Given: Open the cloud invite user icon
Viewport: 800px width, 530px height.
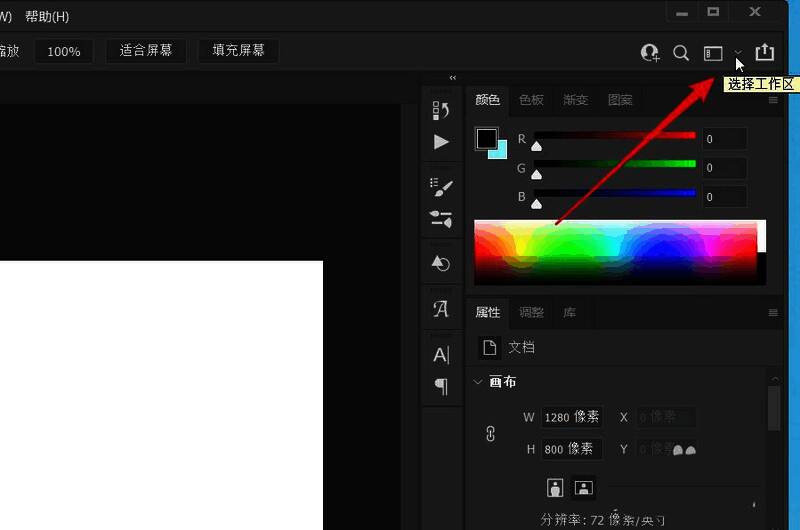Looking at the screenshot, I should [650, 53].
